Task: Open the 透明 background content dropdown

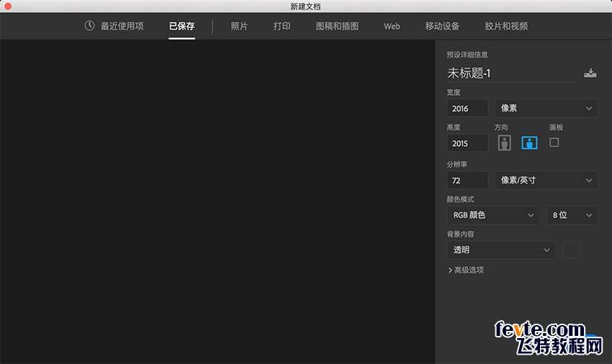Action: 500,250
